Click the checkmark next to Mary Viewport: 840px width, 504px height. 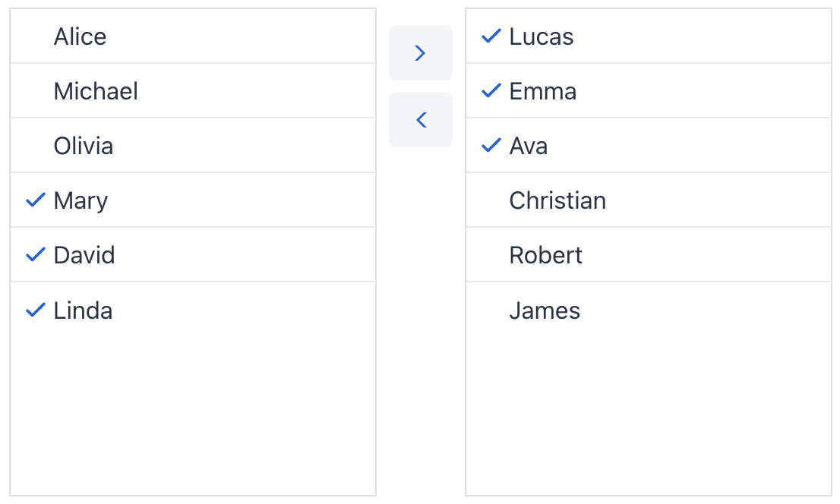(x=35, y=200)
